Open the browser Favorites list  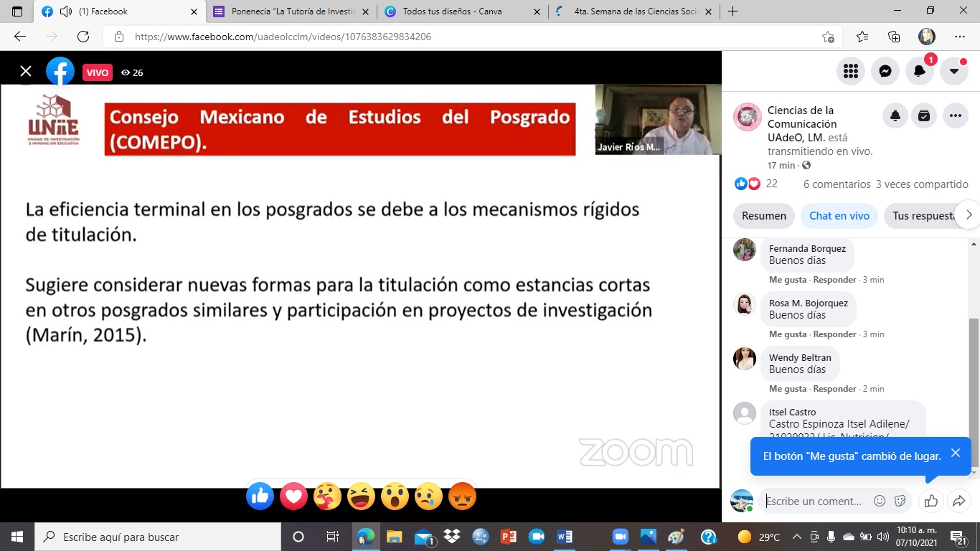coord(862,37)
